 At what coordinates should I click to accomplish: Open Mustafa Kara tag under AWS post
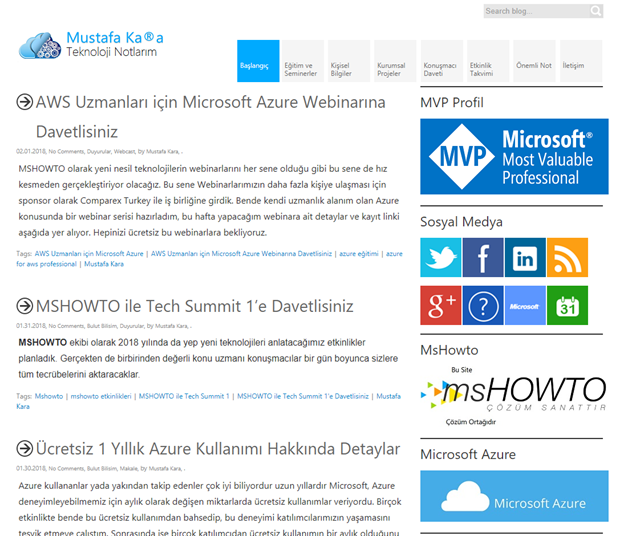point(104,264)
